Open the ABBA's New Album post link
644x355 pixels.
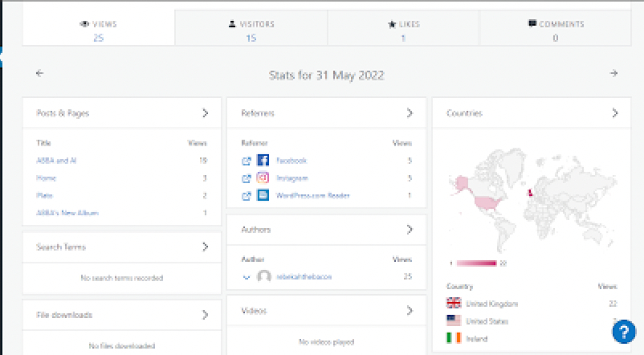pyautogui.click(x=67, y=213)
